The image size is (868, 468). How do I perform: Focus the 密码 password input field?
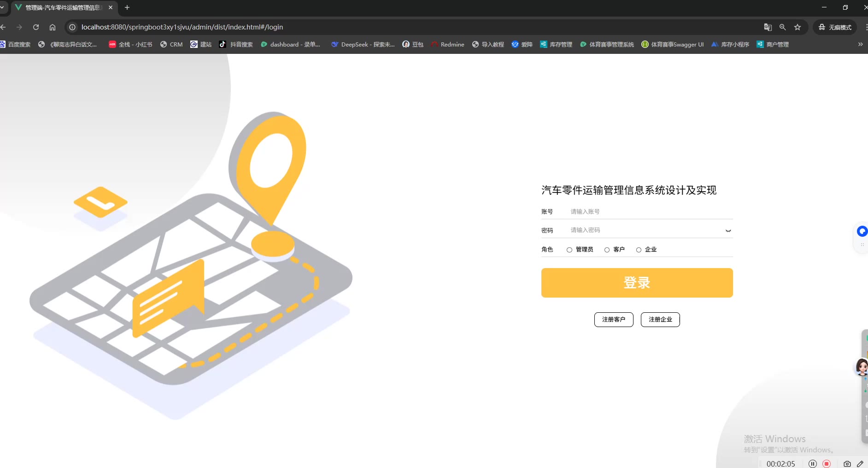645,230
